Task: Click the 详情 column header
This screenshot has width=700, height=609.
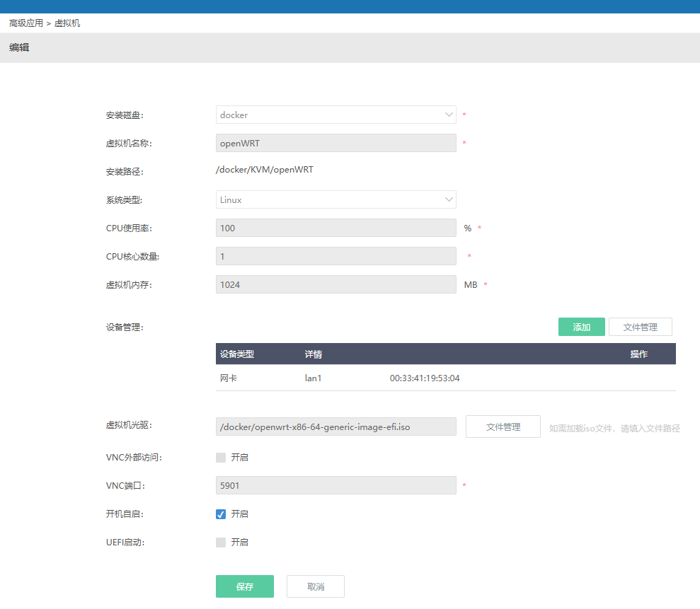Action: click(x=314, y=354)
